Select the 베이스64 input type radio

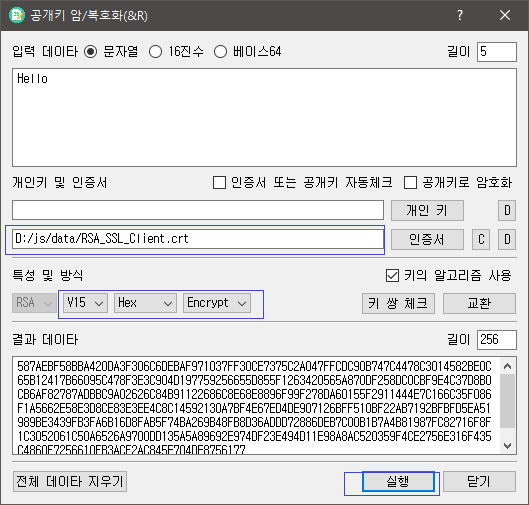point(220,52)
